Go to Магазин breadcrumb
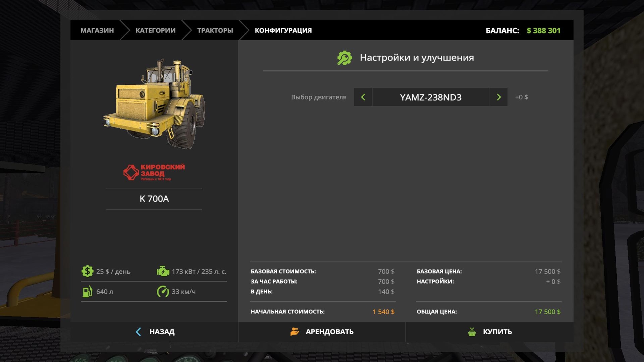Viewport: 644px width, 362px height. pyautogui.click(x=97, y=30)
